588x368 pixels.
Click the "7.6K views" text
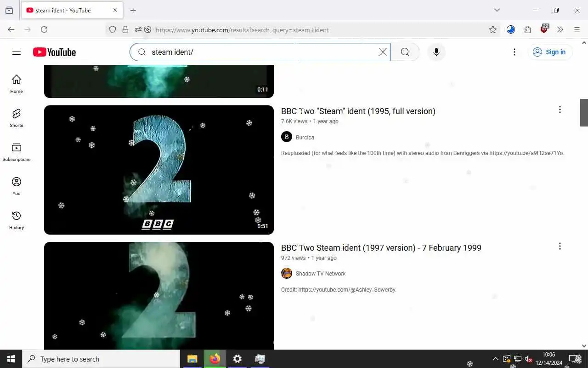[294, 121]
